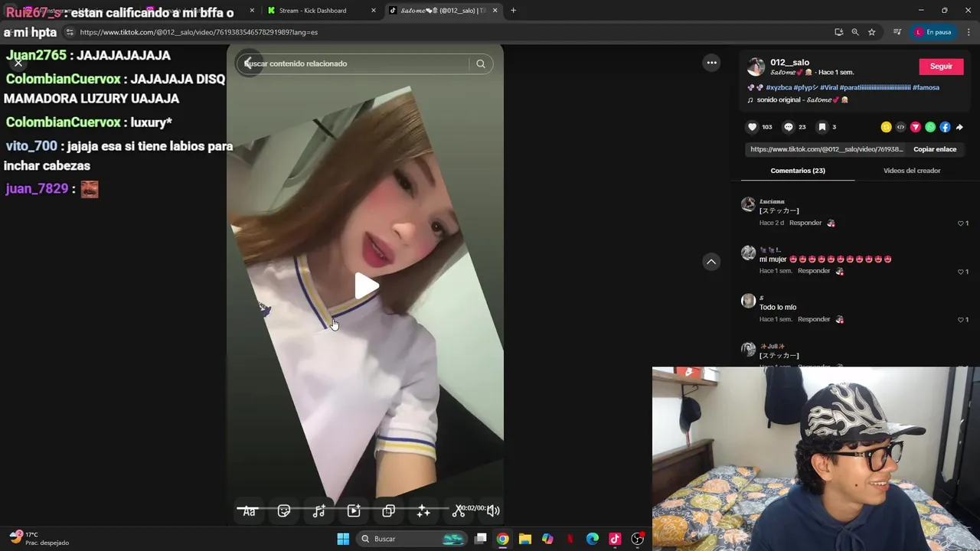Reply to the 'mi mujer' comment
This screenshot has height=551, width=980.
[814, 271]
